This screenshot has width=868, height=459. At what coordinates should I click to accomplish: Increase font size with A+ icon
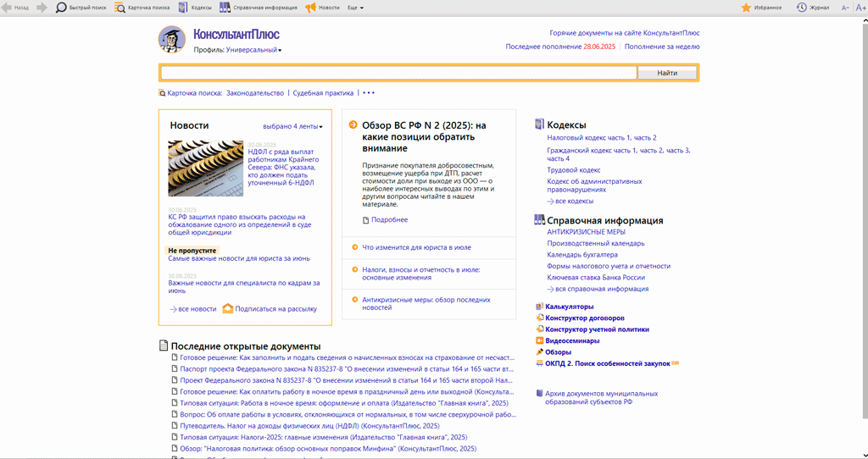point(860,8)
